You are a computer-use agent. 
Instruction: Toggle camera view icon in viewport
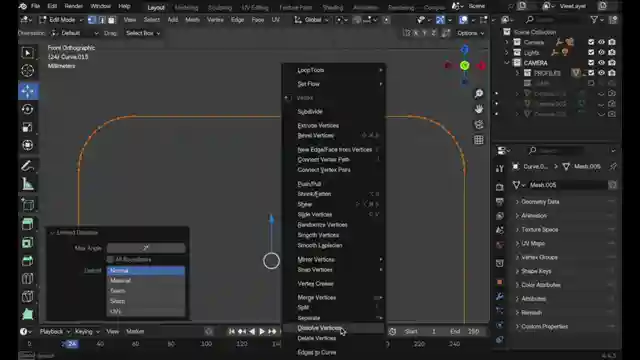click(479, 124)
